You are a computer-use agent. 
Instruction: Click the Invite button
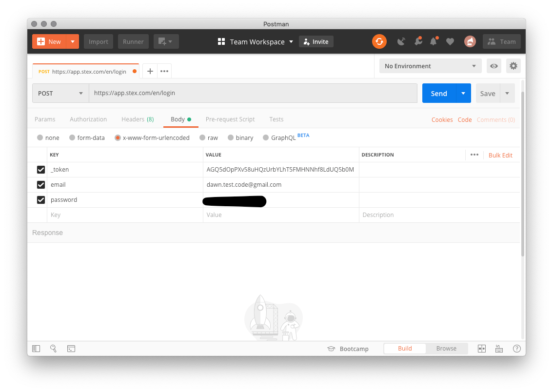(x=316, y=41)
